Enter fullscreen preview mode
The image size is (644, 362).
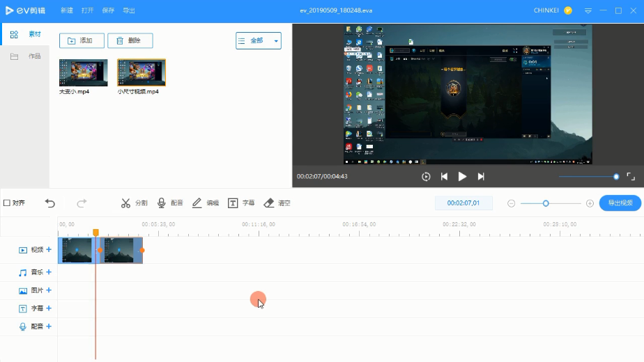631,177
